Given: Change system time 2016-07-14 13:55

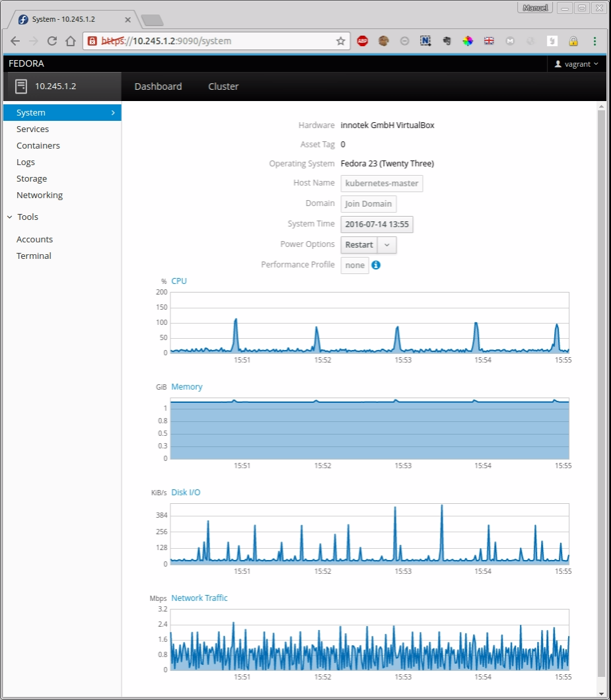Looking at the screenshot, I should (377, 225).
